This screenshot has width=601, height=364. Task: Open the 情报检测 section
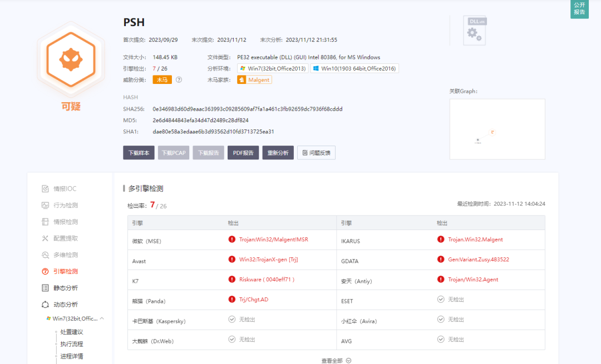tap(66, 222)
